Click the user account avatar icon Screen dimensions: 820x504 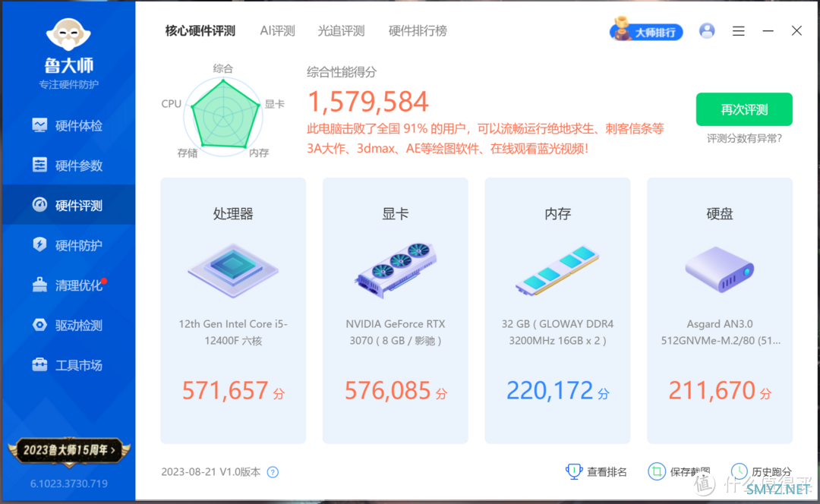click(707, 31)
